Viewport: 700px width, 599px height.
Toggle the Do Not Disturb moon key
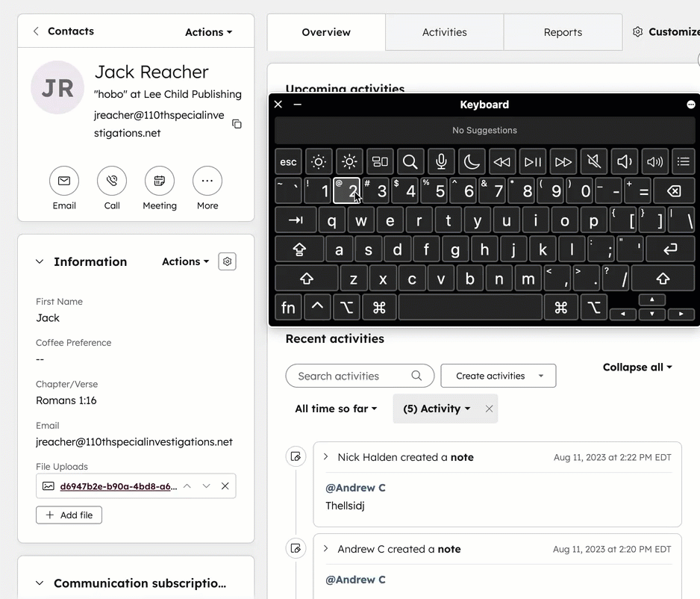click(x=472, y=161)
